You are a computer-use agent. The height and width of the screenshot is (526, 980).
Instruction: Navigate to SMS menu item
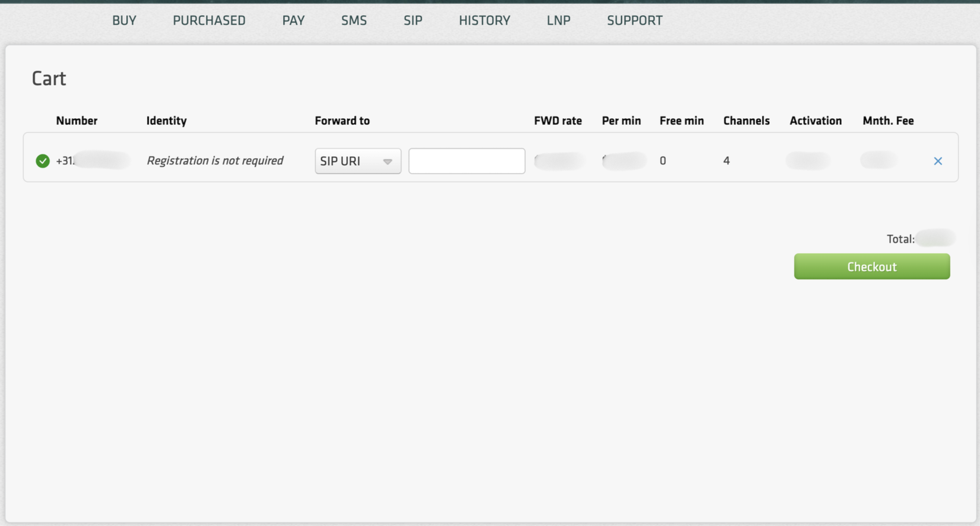click(354, 21)
